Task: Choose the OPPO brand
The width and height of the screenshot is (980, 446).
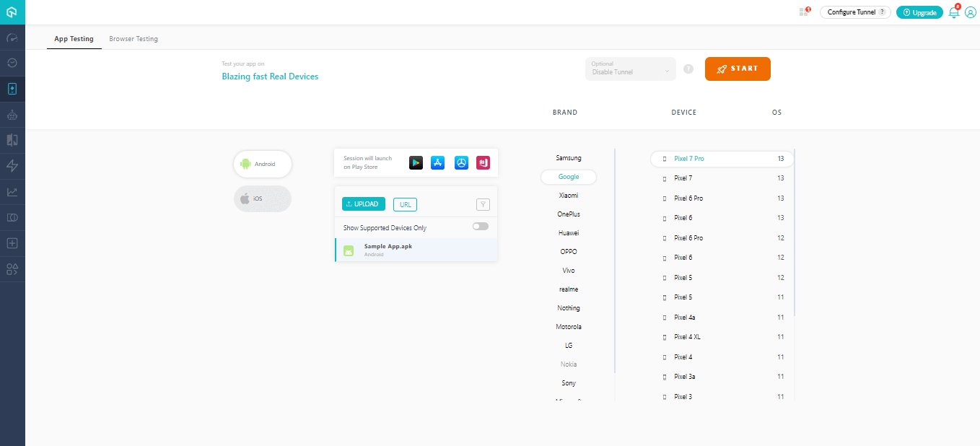Action: click(x=569, y=252)
